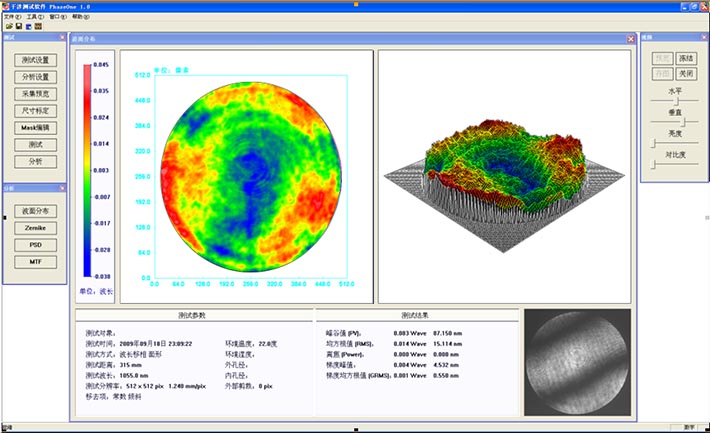Viewport: 710px width, 433px height.
Task: Click the Mask编辑 button
Action: (x=35, y=128)
